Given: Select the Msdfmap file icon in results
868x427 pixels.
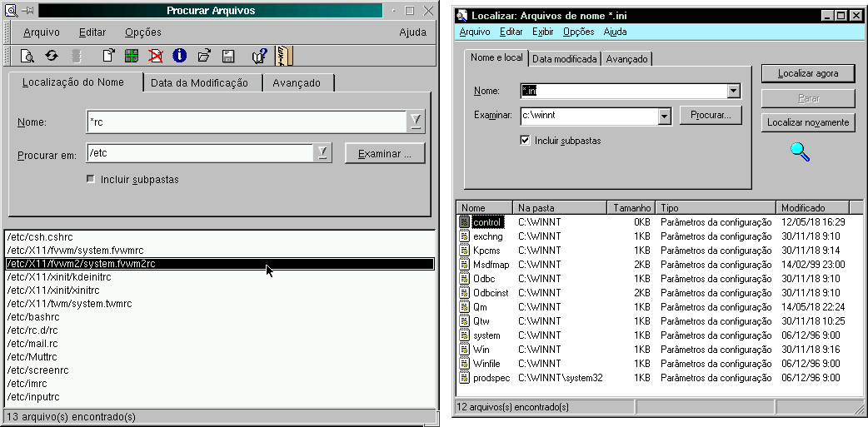Looking at the screenshot, I should 465,265.
